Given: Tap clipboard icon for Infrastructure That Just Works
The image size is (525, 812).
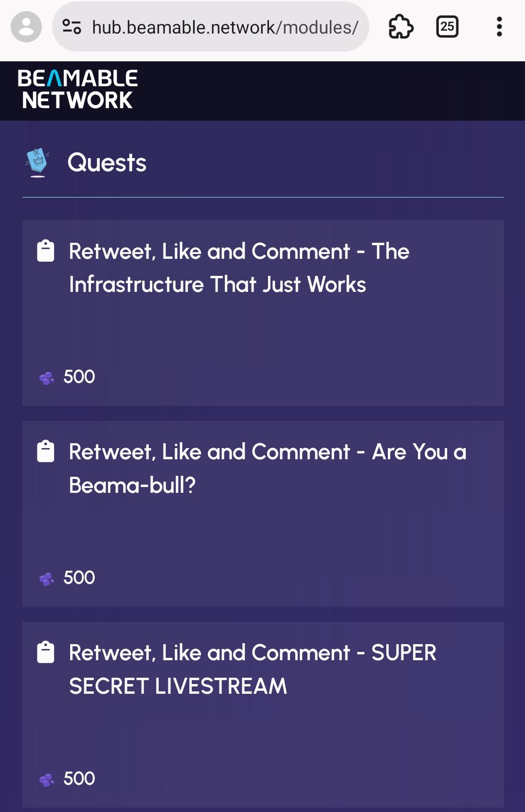Looking at the screenshot, I should [x=46, y=252].
